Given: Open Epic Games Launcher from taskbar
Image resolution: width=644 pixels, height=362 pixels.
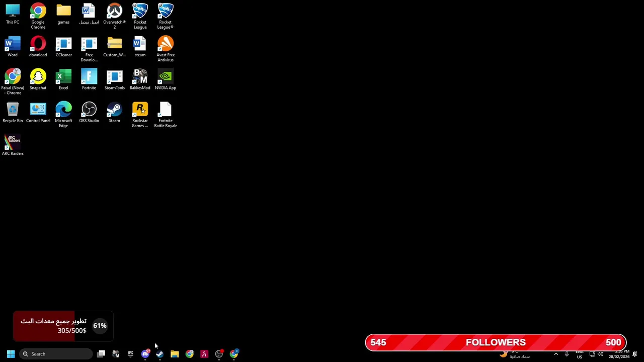Looking at the screenshot, I should 130,354.
